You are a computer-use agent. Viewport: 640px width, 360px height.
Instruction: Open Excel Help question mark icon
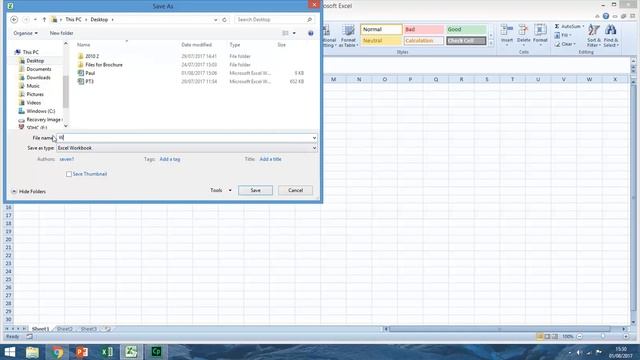coord(606,16)
